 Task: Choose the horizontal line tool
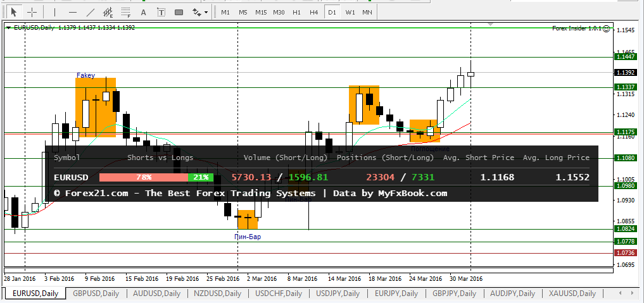[x=73, y=12]
